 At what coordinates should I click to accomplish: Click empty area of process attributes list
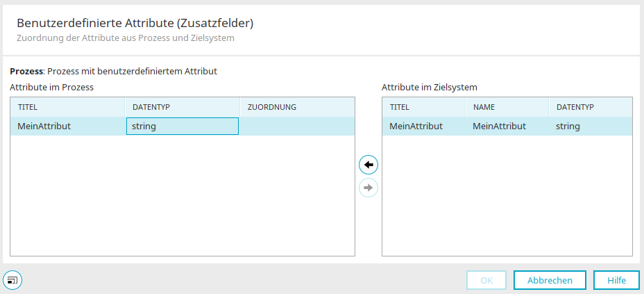(x=183, y=195)
